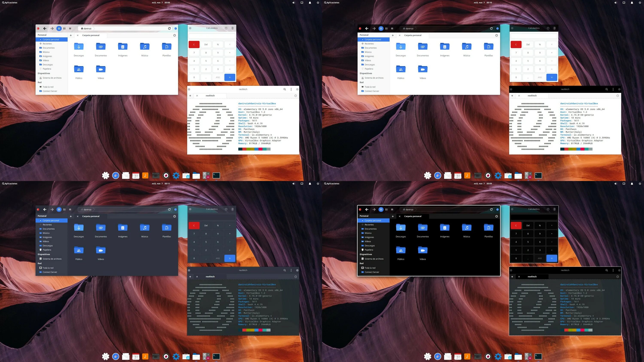Image resolution: width=644 pixels, height=362 pixels.
Task: Open Vídeos folder icon in 00:09 desktop
Action: click(422, 250)
